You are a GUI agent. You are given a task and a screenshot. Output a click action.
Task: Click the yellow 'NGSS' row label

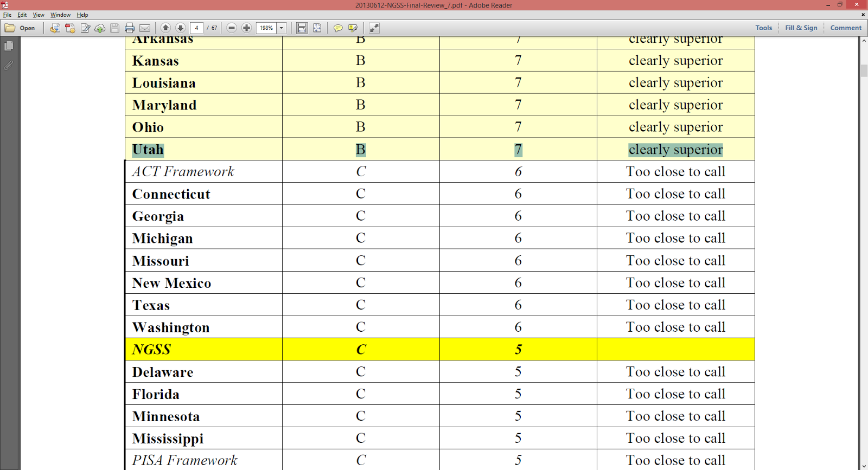click(x=152, y=350)
